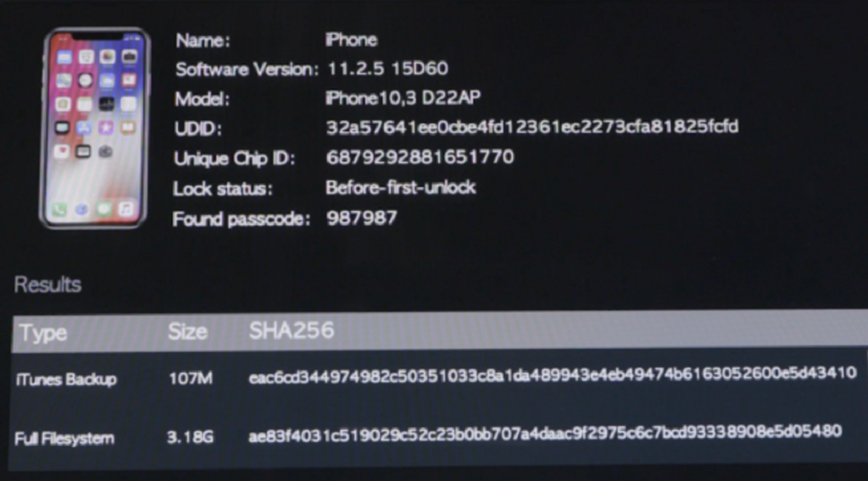Sort results by the Size column header
Image resolution: width=868 pixels, height=481 pixels.
[x=187, y=332]
